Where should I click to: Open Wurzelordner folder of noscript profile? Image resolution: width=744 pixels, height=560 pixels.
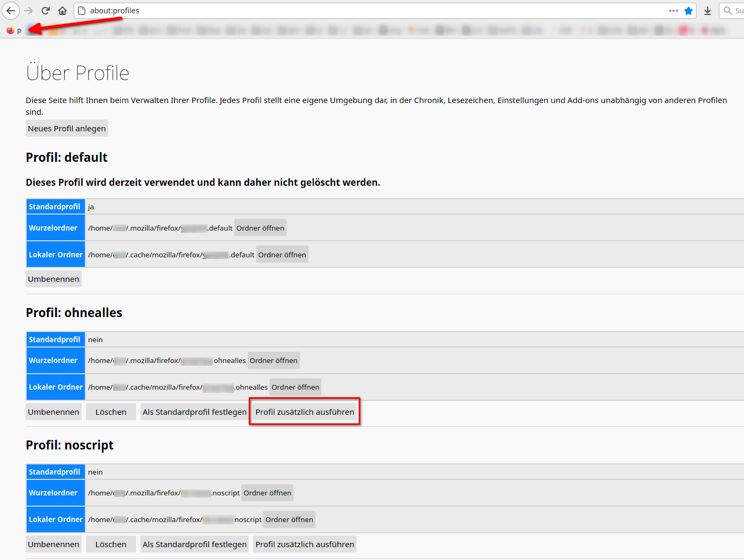(x=267, y=493)
